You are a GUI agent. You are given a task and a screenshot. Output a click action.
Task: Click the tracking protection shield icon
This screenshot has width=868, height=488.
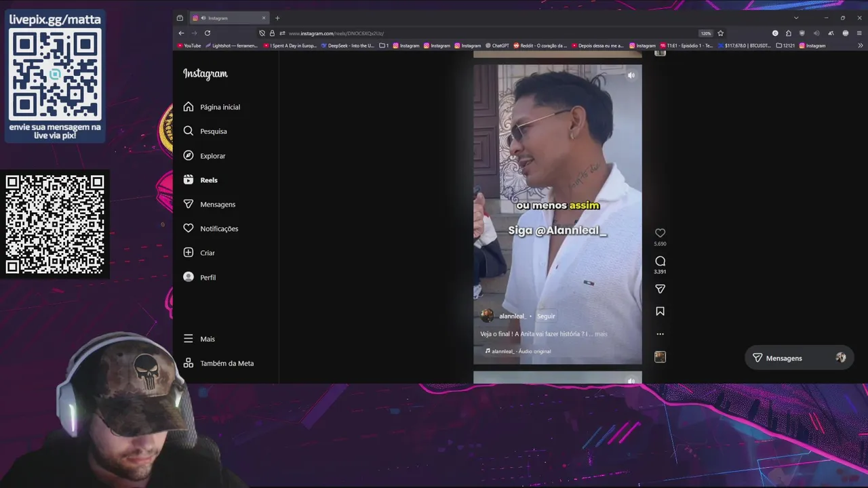pos(262,33)
